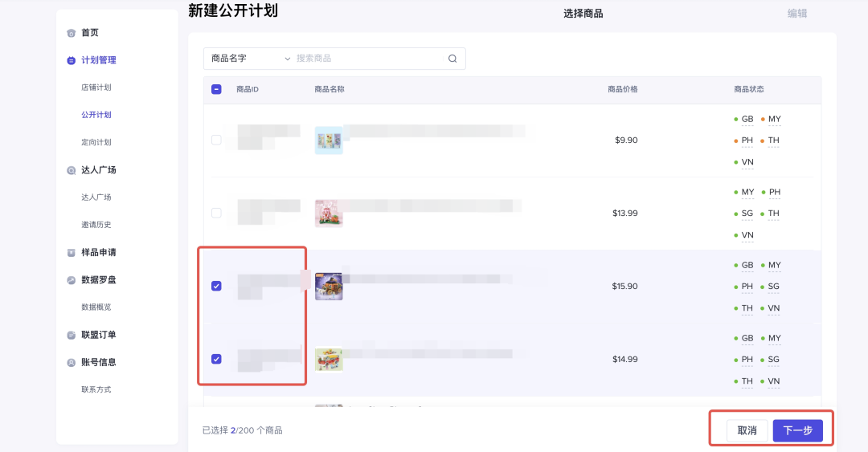Open the 商品名字 search type dropdown

pos(250,59)
